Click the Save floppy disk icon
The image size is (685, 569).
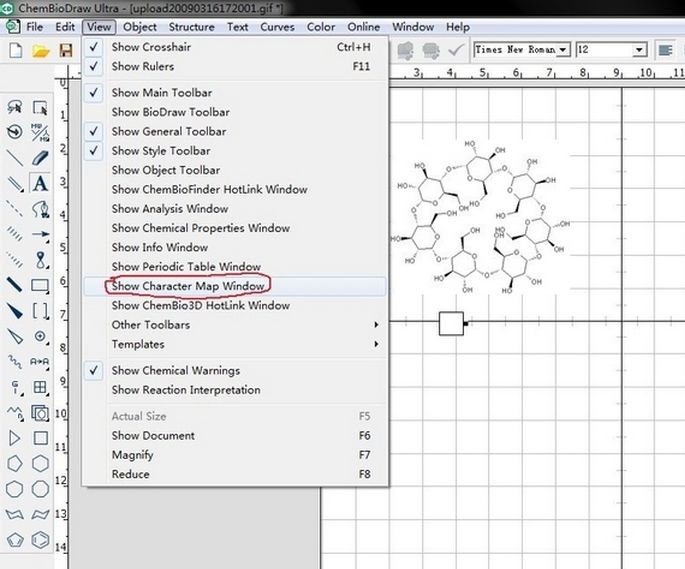tap(66, 50)
